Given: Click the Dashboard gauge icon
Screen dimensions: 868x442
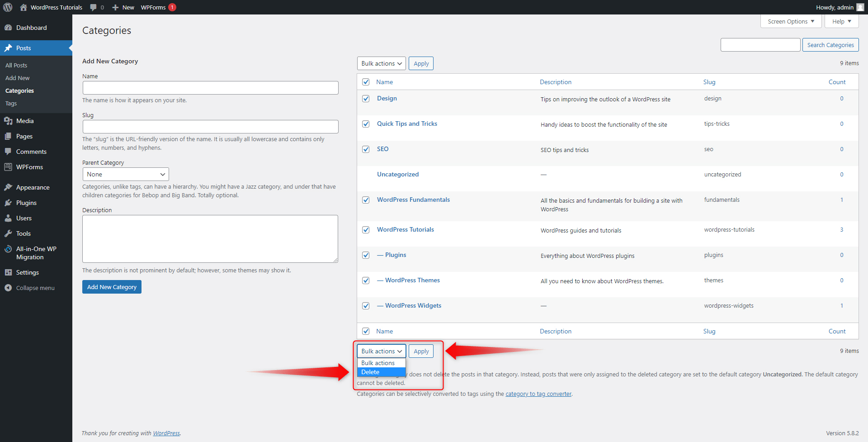Looking at the screenshot, I should [8, 28].
